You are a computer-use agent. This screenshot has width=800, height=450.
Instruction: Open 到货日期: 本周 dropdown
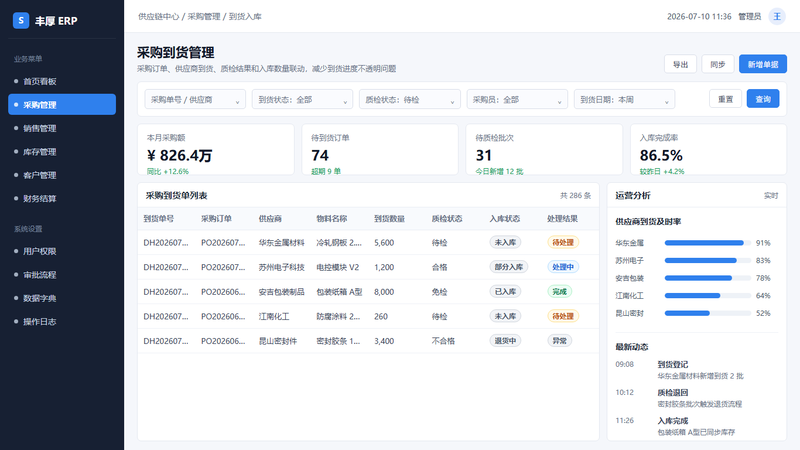point(624,99)
